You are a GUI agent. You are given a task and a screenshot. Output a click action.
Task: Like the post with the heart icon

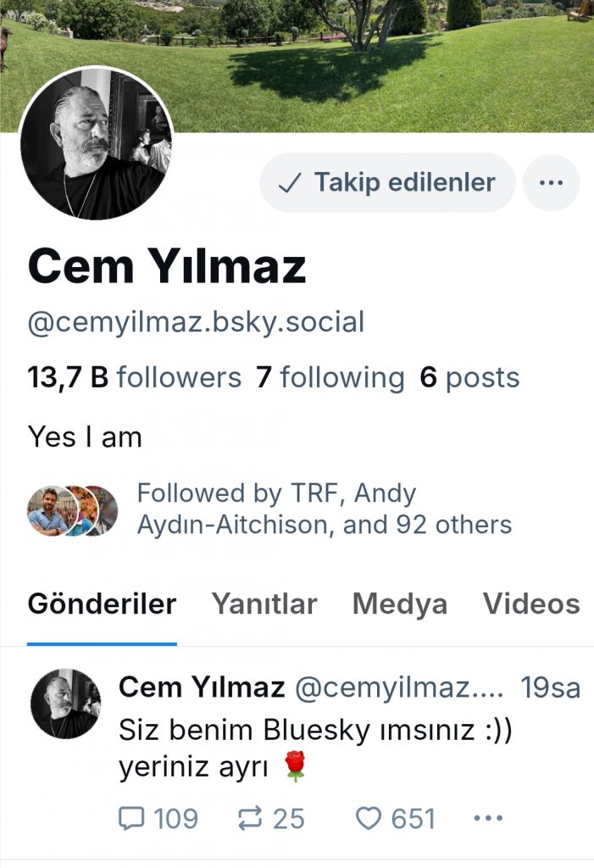coord(395,818)
